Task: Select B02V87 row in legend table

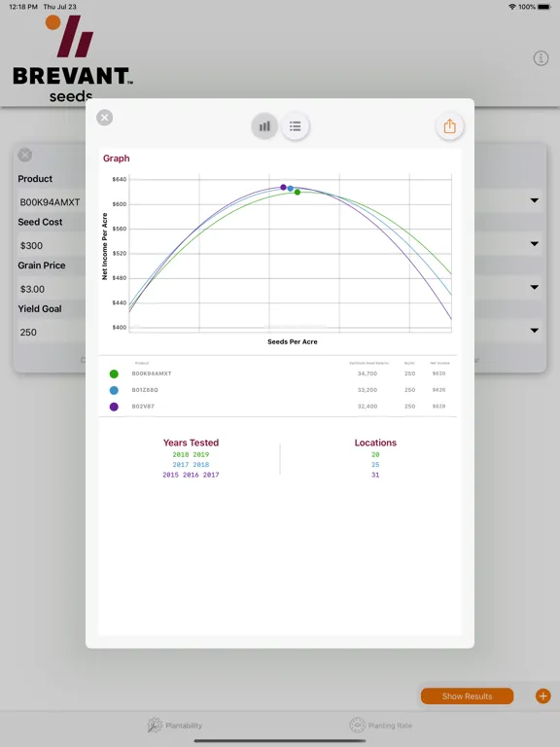Action: click(x=278, y=407)
